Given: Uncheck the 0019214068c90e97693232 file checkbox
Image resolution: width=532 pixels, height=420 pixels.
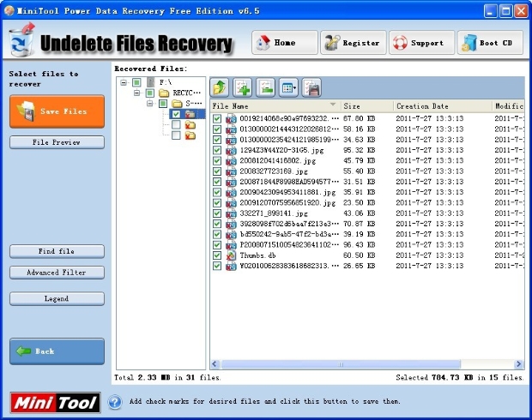Looking at the screenshot, I should [217, 118].
